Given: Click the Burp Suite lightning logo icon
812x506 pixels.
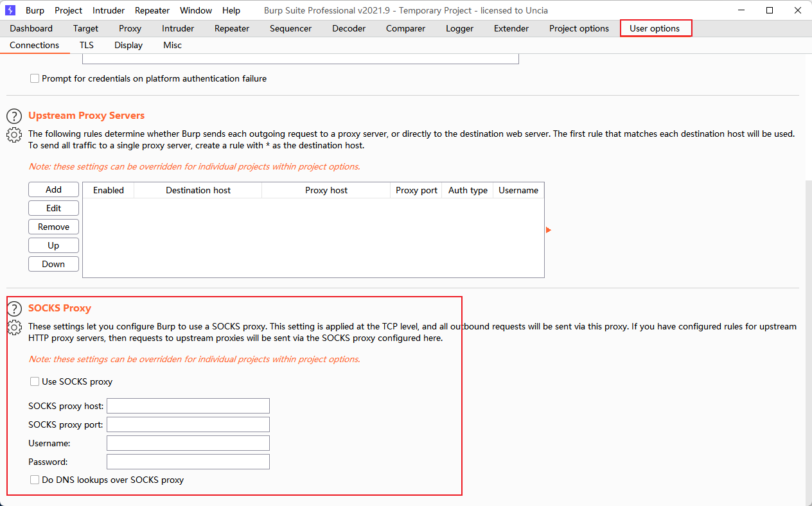Looking at the screenshot, I should coord(10,10).
